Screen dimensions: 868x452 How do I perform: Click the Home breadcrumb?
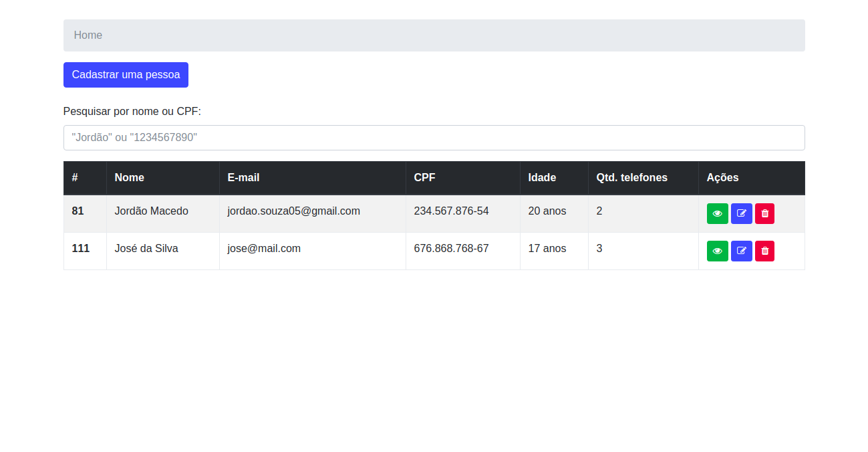click(x=88, y=35)
